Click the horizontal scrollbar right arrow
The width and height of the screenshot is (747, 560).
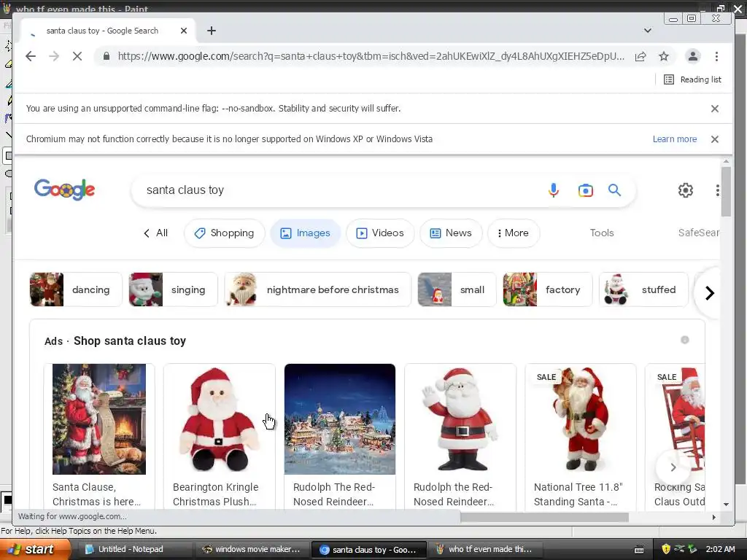[x=713, y=517]
